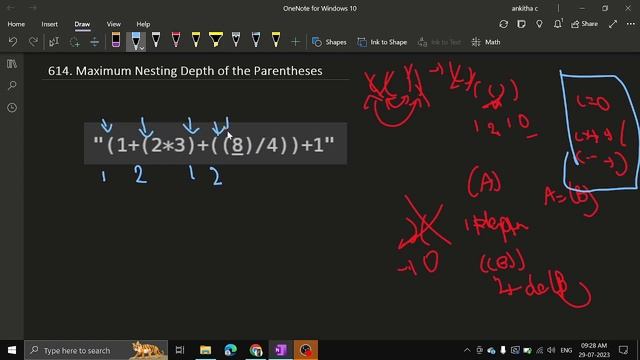Add a new pen with plus icon
This screenshot has width=640, height=360.
295,42
